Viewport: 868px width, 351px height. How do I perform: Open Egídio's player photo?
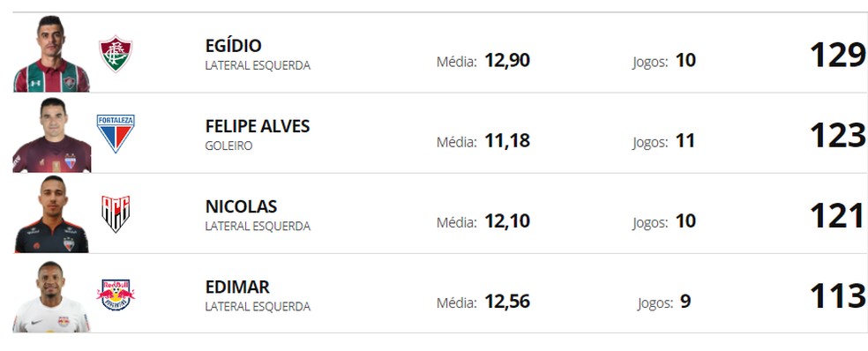pyautogui.click(x=51, y=54)
